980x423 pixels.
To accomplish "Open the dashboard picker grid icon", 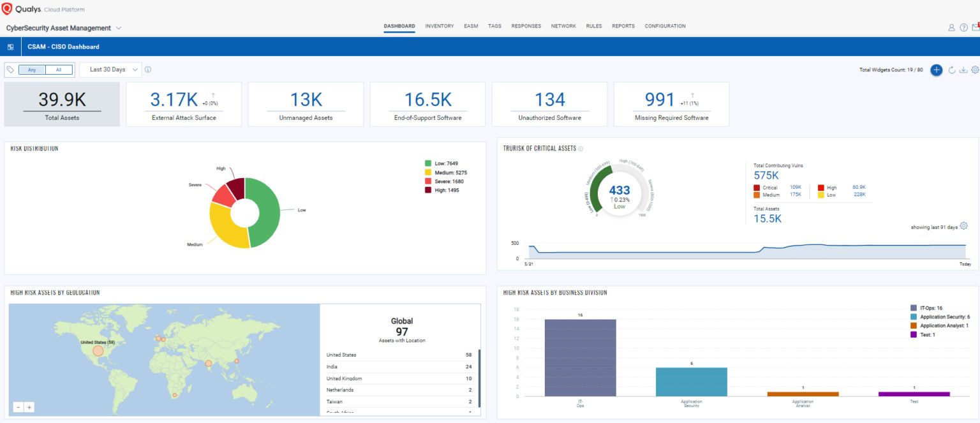I will (10, 46).
